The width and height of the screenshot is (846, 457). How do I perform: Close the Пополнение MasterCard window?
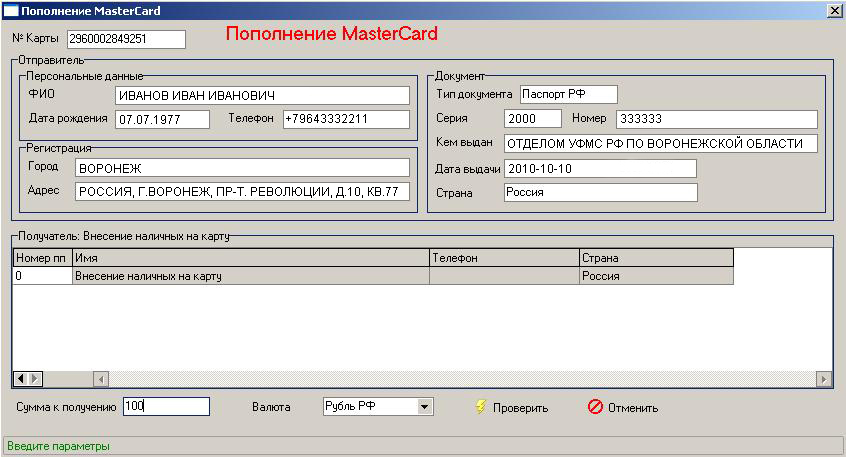(x=834, y=11)
